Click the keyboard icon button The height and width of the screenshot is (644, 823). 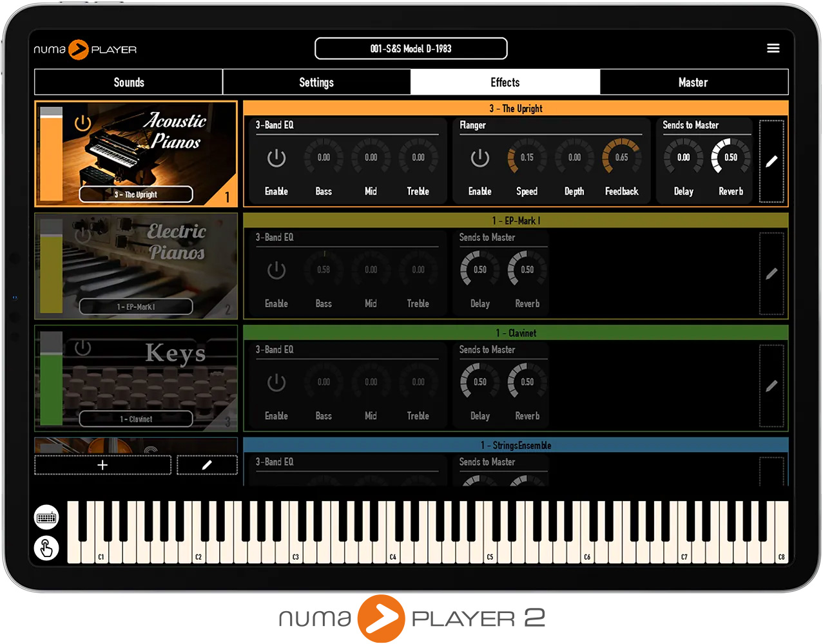(46, 517)
